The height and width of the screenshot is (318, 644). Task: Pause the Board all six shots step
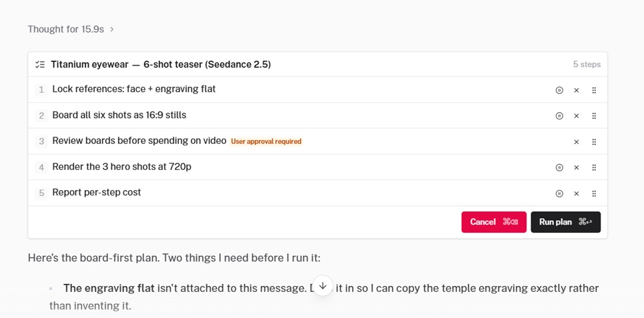click(x=559, y=116)
